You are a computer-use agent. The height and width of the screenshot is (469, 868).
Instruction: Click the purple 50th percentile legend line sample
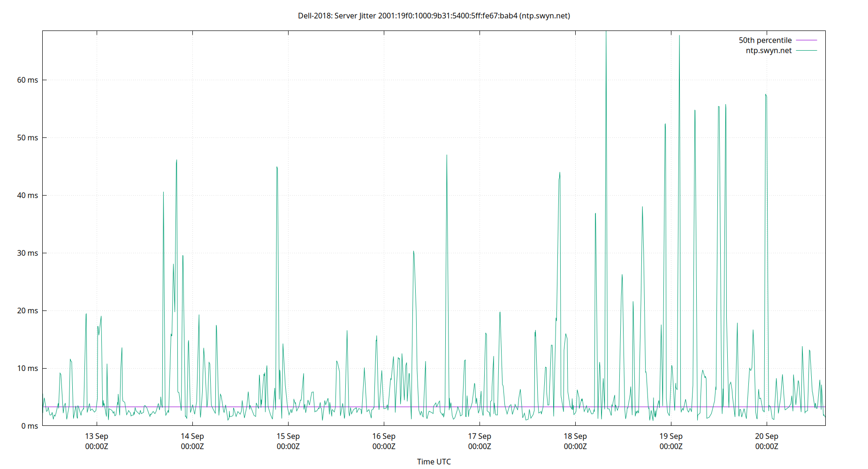(806, 40)
